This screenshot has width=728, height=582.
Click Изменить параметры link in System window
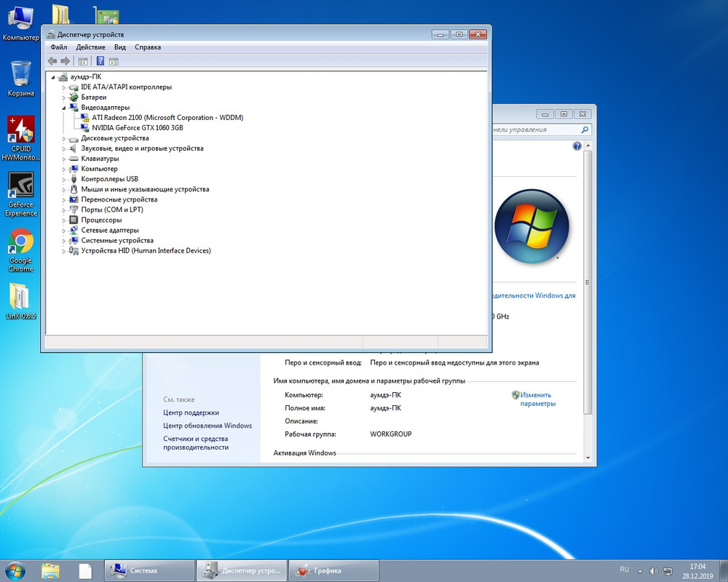[538, 399]
